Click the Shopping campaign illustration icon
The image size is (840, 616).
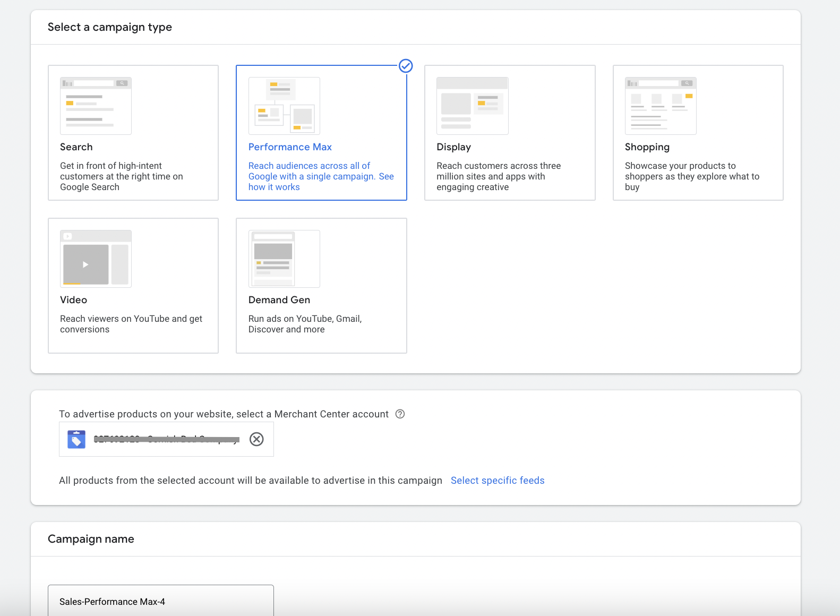click(x=661, y=106)
